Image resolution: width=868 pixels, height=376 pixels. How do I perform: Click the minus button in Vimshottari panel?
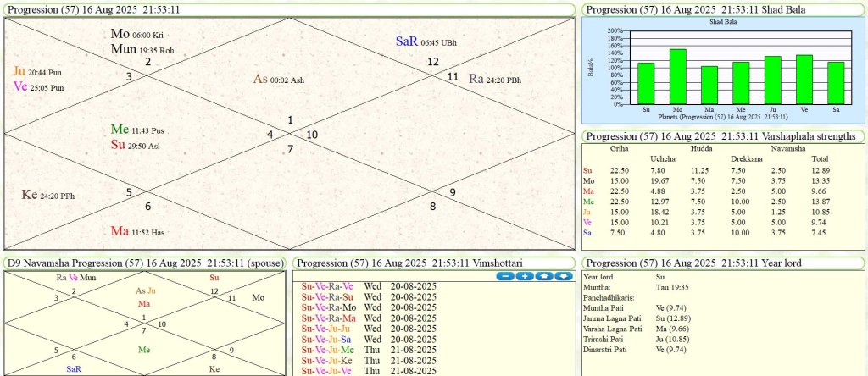504,276
